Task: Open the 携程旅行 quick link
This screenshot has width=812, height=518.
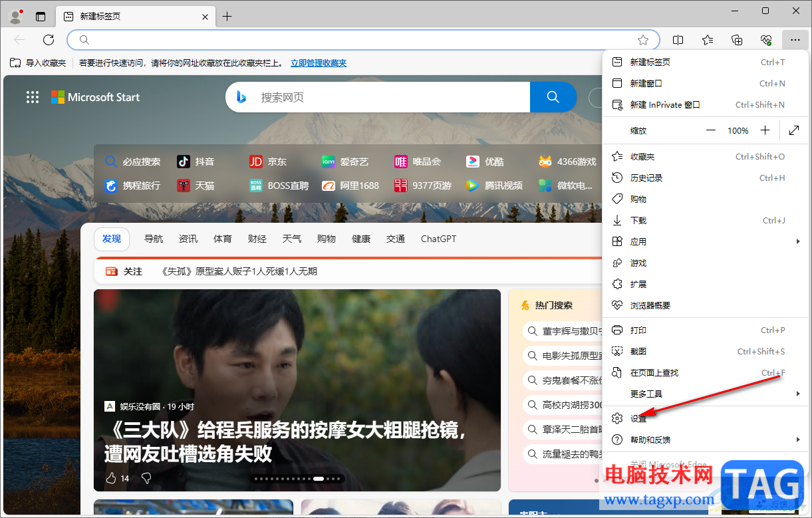Action: (x=132, y=186)
